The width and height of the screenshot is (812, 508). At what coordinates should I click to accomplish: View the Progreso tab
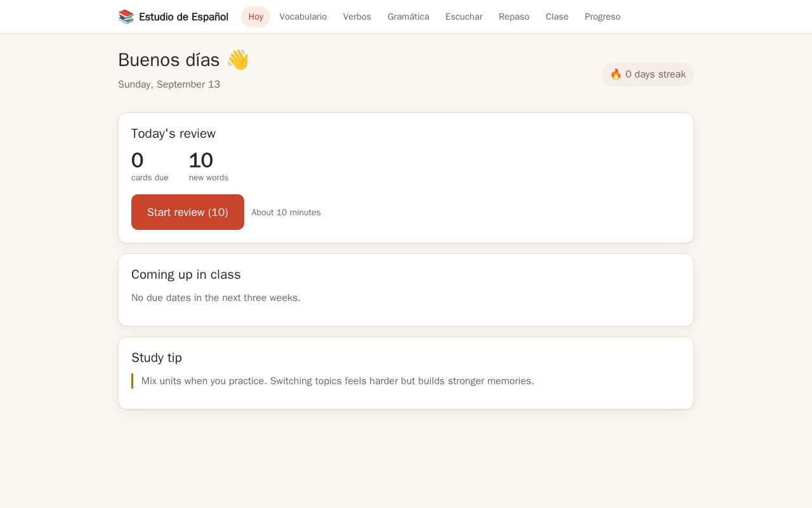(603, 17)
